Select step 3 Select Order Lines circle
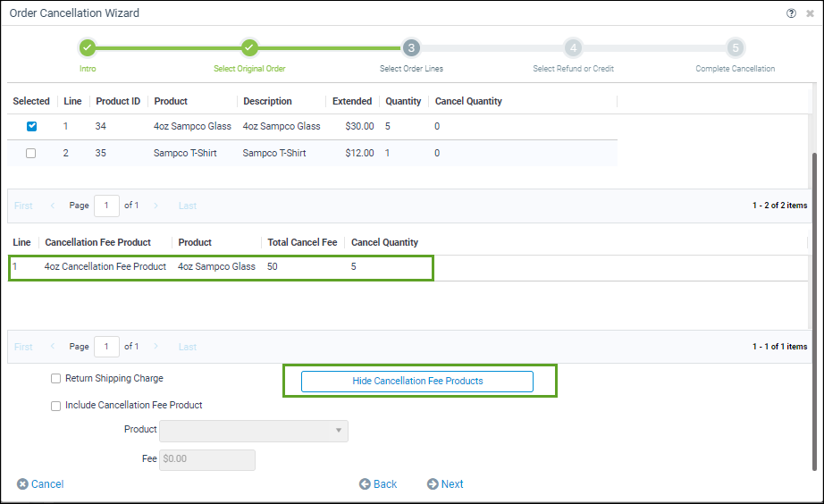 click(x=411, y=48)
